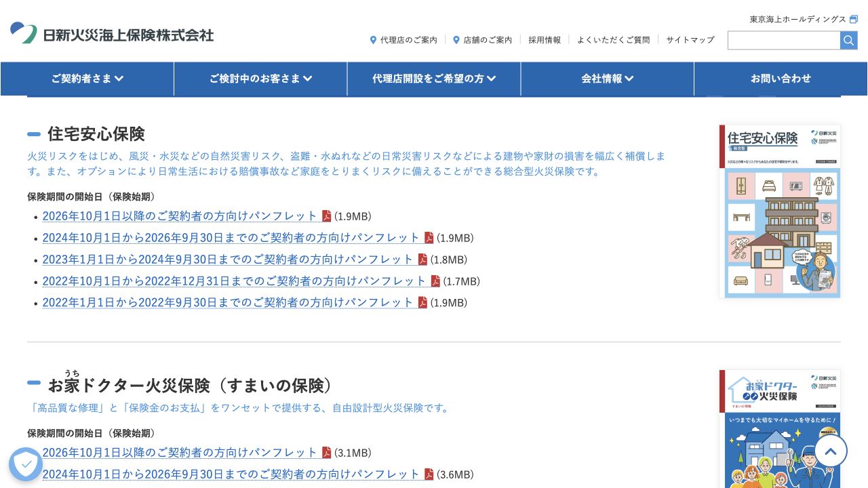Open 代理店のご案内 link
This screenshot has width=868, height=488.
point(408,40)
